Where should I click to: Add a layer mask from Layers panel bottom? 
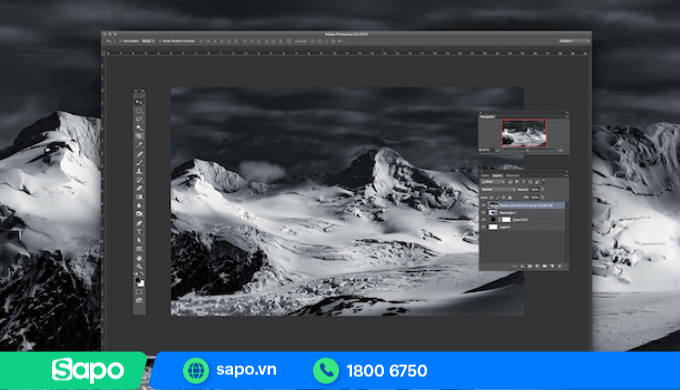pyautogui.click(x=530, y=266)
